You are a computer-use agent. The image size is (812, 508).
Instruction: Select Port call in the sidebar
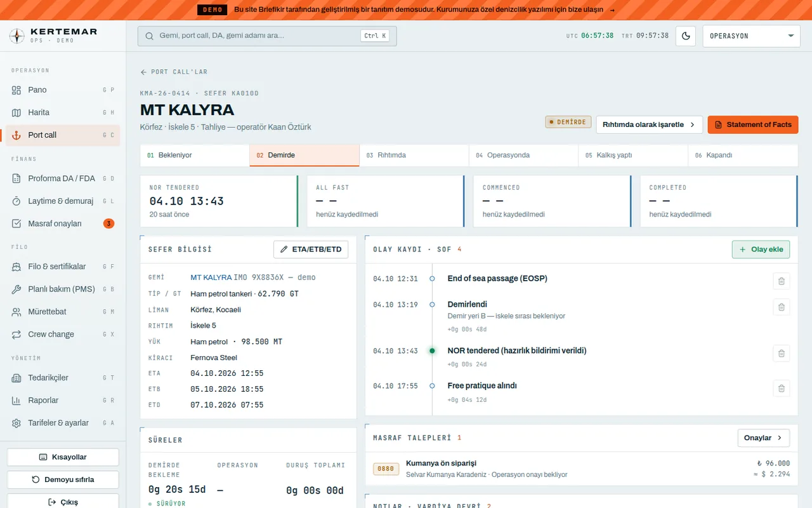coord(63,135)
